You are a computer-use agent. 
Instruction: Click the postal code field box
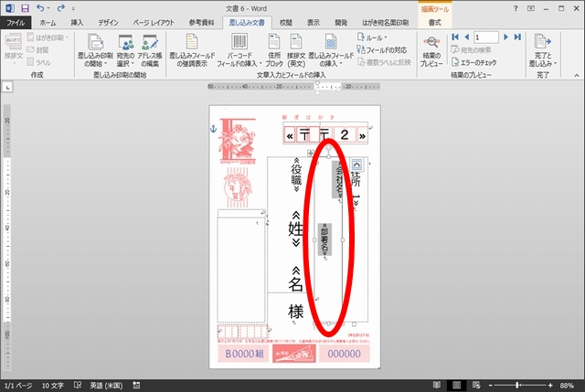pyautogui.click(x=325, y=134)
